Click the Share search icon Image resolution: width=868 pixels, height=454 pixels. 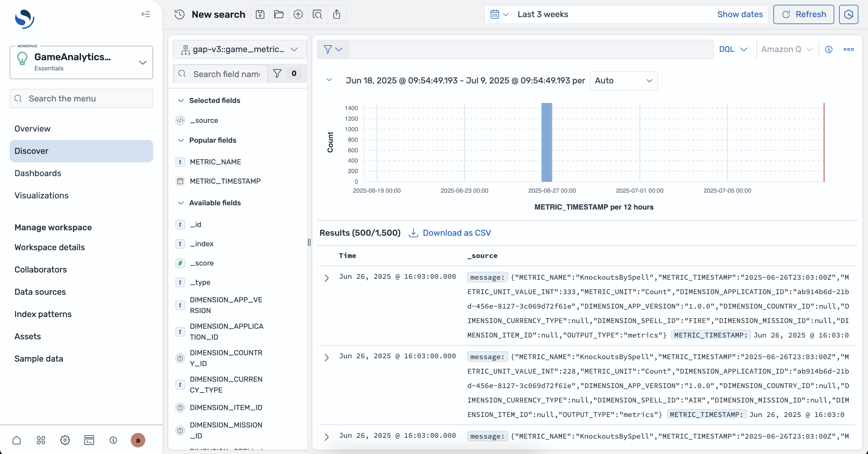tap(337, 14)
